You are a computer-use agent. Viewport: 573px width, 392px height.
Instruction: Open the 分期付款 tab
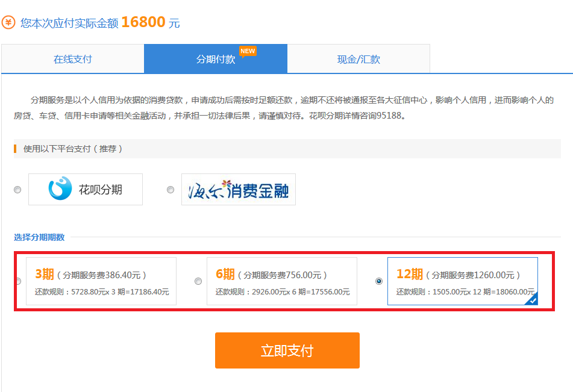click(x=215, y=58)
